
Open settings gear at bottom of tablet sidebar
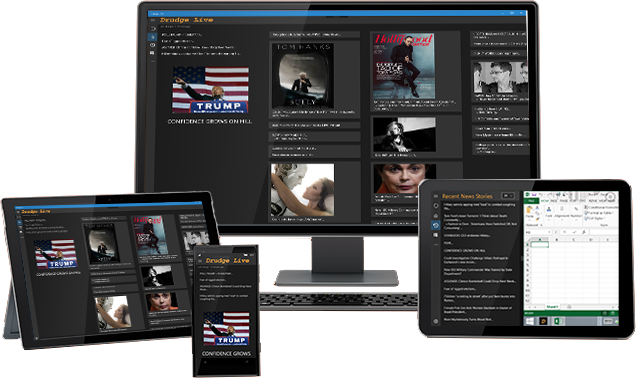click(436, 321)
